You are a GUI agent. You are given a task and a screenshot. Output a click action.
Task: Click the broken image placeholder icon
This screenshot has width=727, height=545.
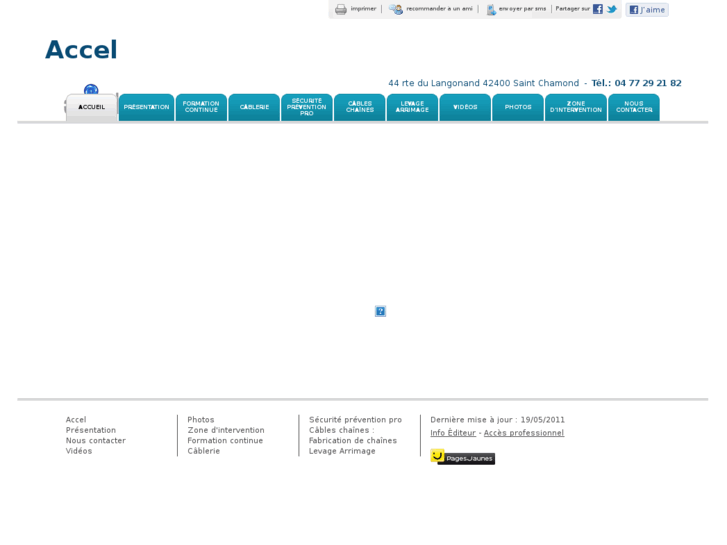point(380,311)
